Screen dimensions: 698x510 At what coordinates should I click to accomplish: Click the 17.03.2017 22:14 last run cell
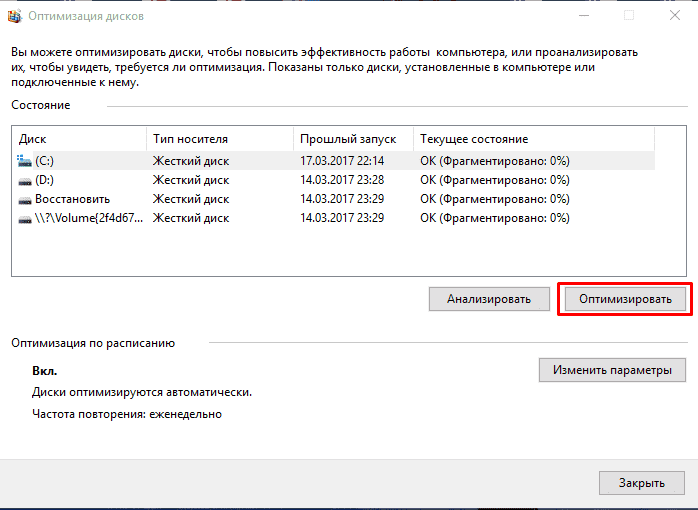(342, 161)
